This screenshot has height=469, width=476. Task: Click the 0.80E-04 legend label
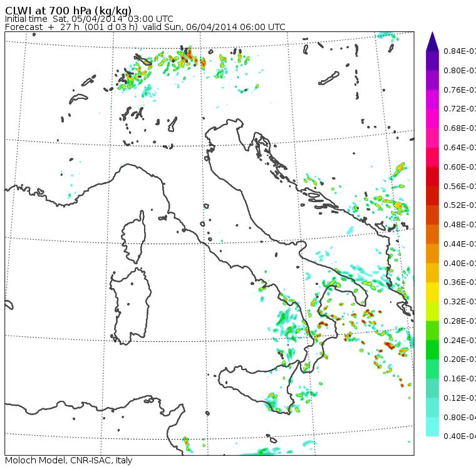pyautogui.click(x=460, y=418)
